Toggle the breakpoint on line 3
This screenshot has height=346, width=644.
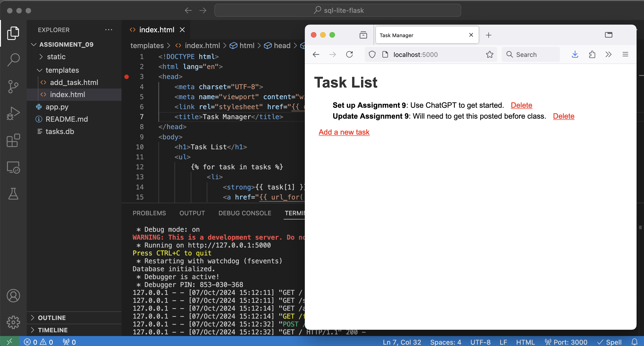pyautogui.click(x=127, y=77)
